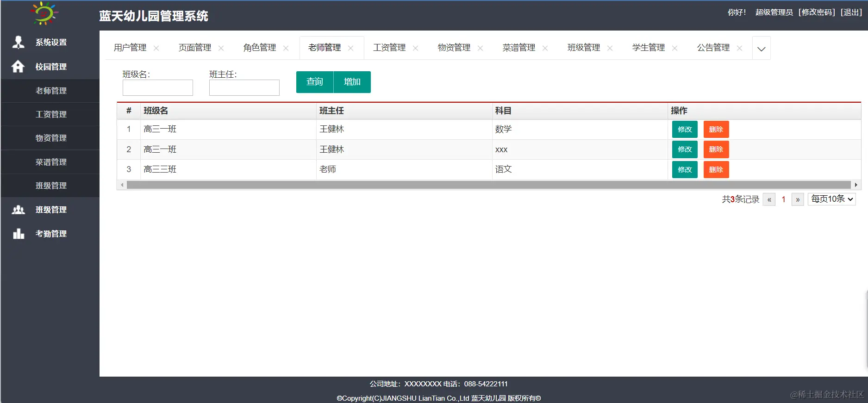
Task: Close the 页面管理 tab
Action: pyautogui.click(x=221, y=48)
